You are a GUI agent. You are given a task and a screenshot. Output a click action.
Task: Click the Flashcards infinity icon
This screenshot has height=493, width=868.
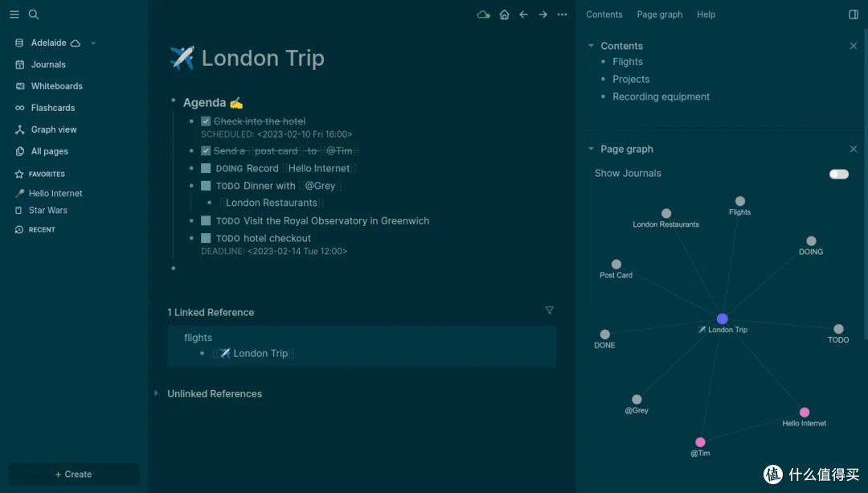point(19,108)
